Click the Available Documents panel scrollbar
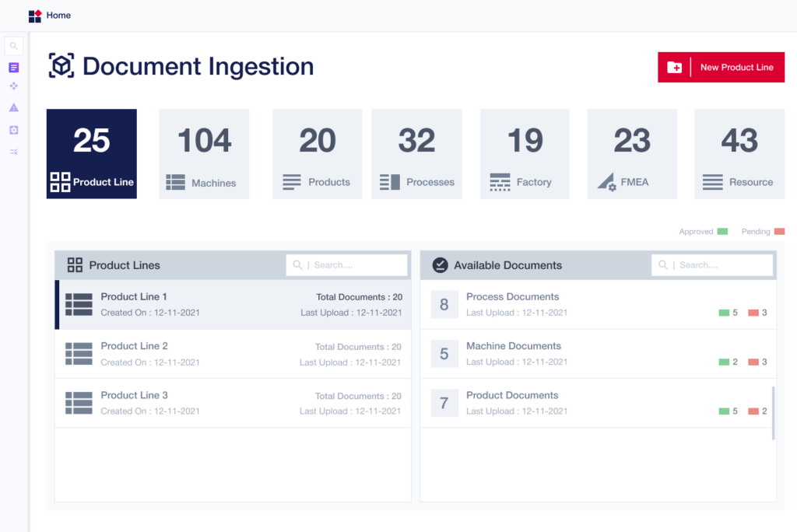The image size is (797, 532). click(x=773, y=412)
